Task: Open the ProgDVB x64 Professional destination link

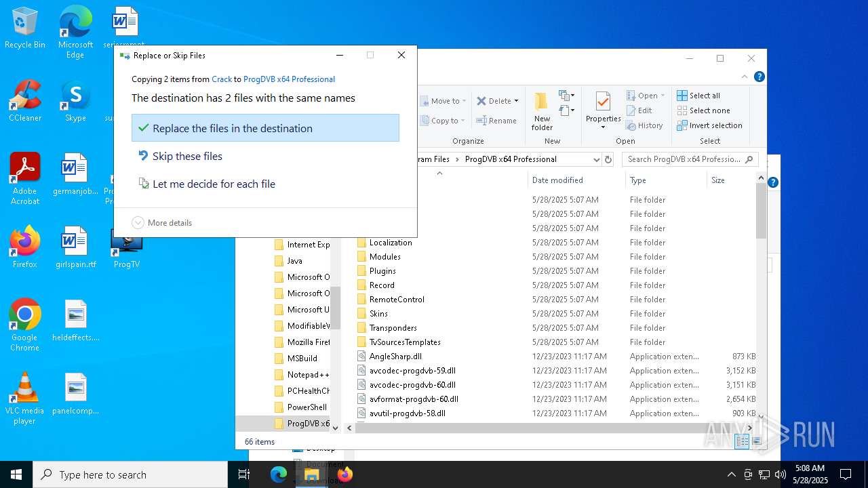Action: click(289, 79)
